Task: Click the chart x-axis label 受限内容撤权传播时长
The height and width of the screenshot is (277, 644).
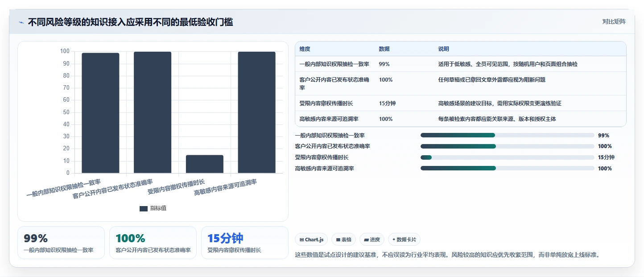Action: (x=176, y=187)
